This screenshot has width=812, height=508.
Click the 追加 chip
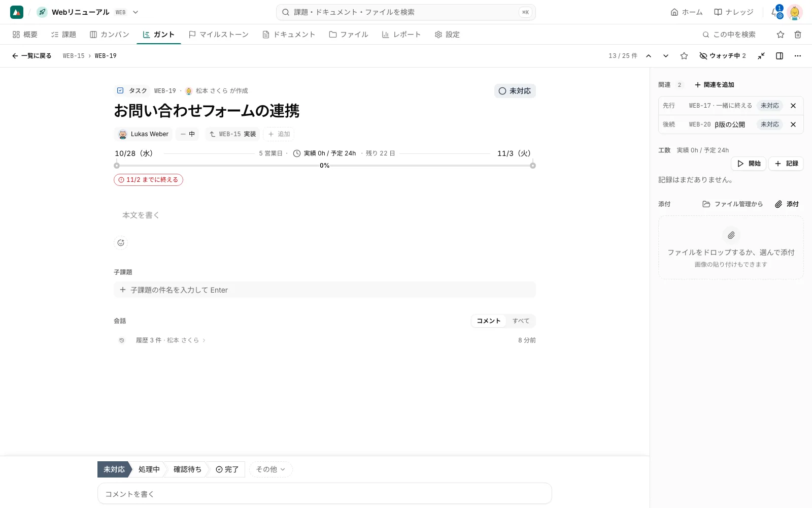click(x=279, y=134)
